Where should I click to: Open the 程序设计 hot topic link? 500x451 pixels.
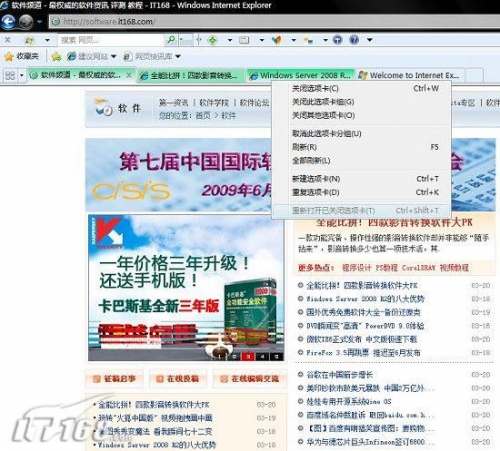click(x=356, y=268)
